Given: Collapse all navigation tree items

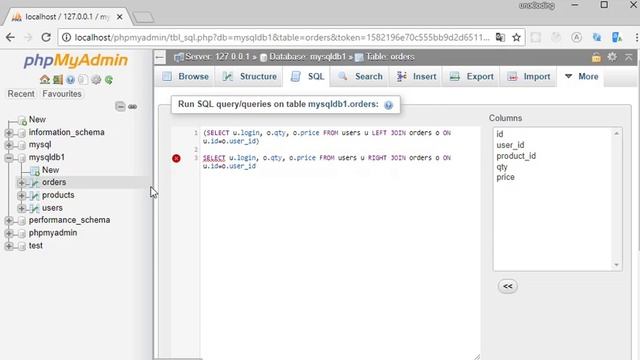Looking at the screenshot, I should coord(120,107).
